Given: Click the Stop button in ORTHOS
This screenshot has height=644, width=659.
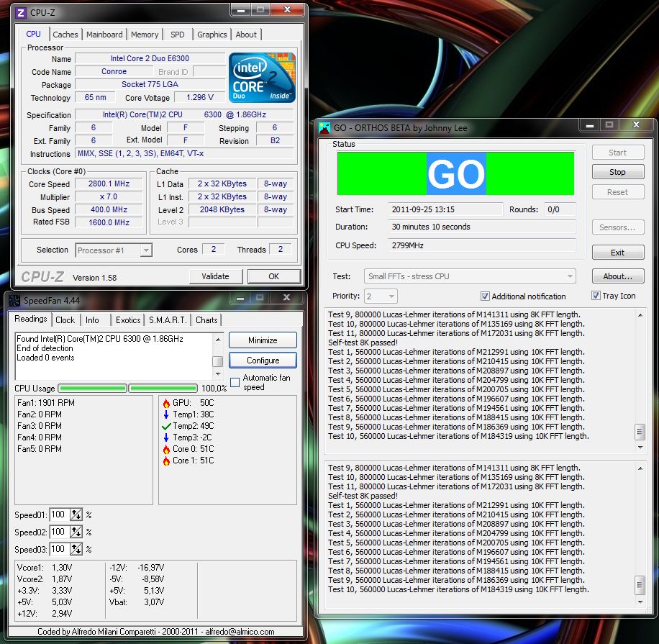Looking at the screenshot, I should [x=617, y=172].
